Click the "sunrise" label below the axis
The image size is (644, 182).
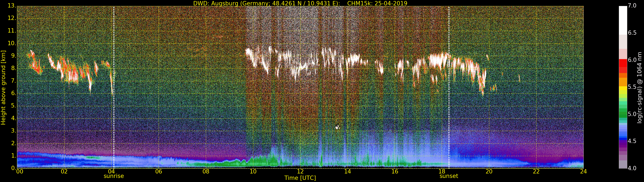click(x=114, y=176)
